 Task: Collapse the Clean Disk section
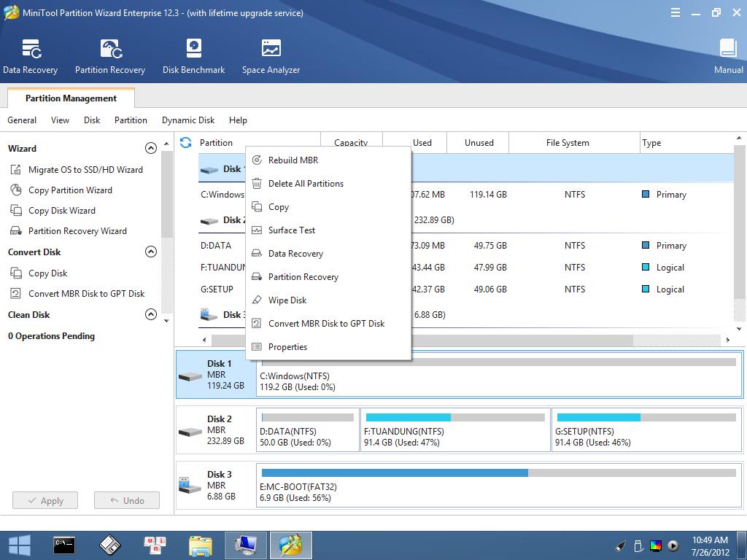(x=151, y=314)
